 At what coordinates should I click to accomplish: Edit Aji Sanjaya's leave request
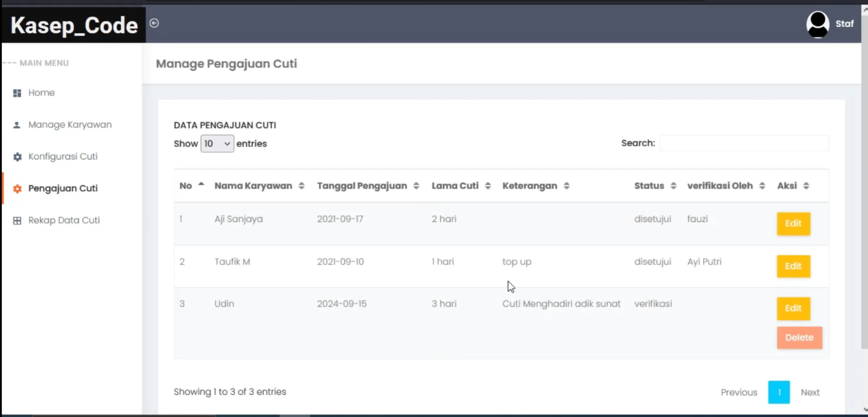point(793,224)
